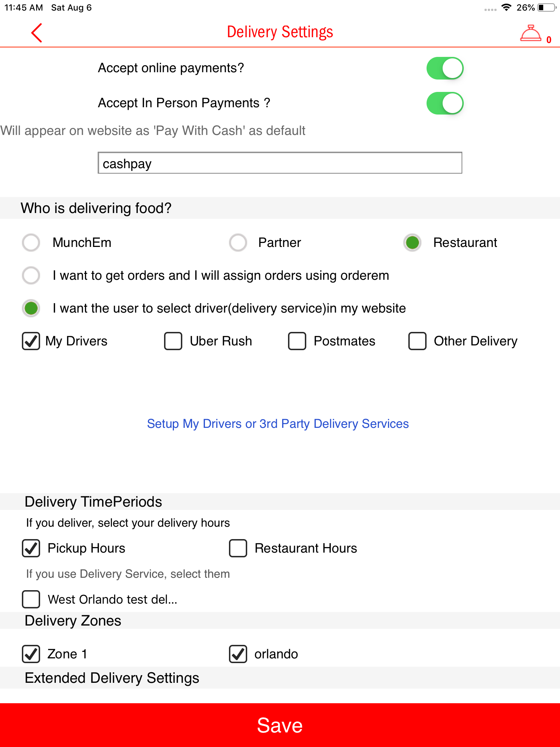Enable the Postmates checkbox
This screenshot has width=560, height=747.
click(x=297, y=341)
